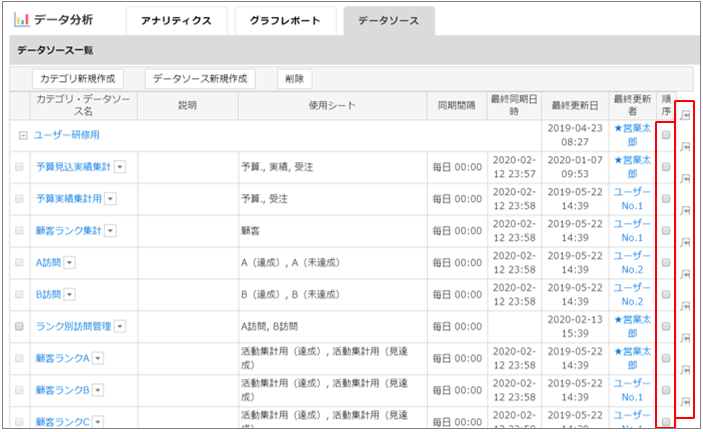Tick the left selection checkbox for 予算見込実績集計
This screenshot has width=703, height=432.
19,167
